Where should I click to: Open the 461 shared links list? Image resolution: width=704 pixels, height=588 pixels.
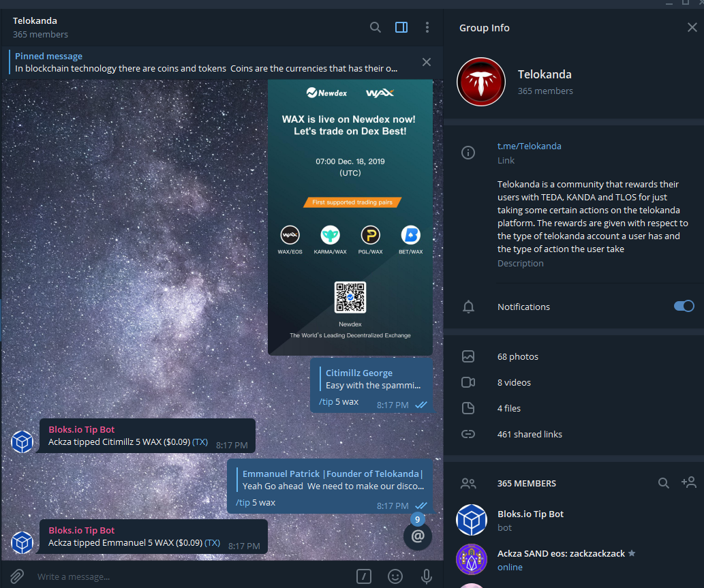pos(573,434)
